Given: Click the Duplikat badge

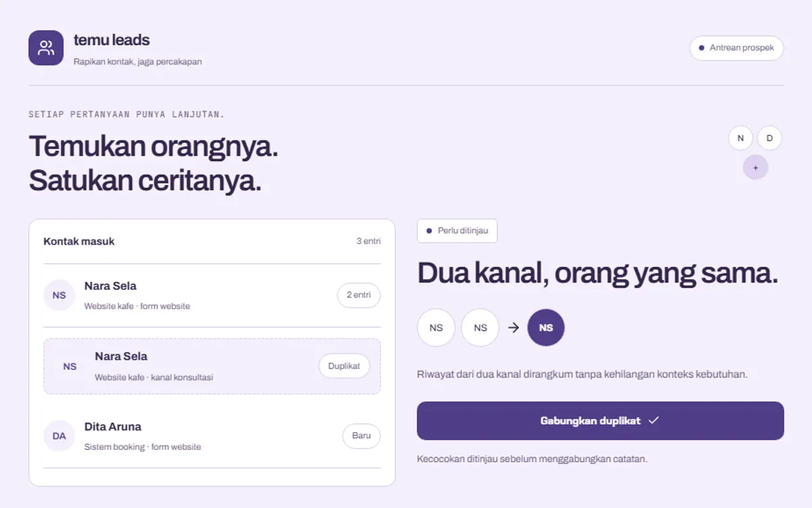Looking at the screenshot, I should click(344, 366).
